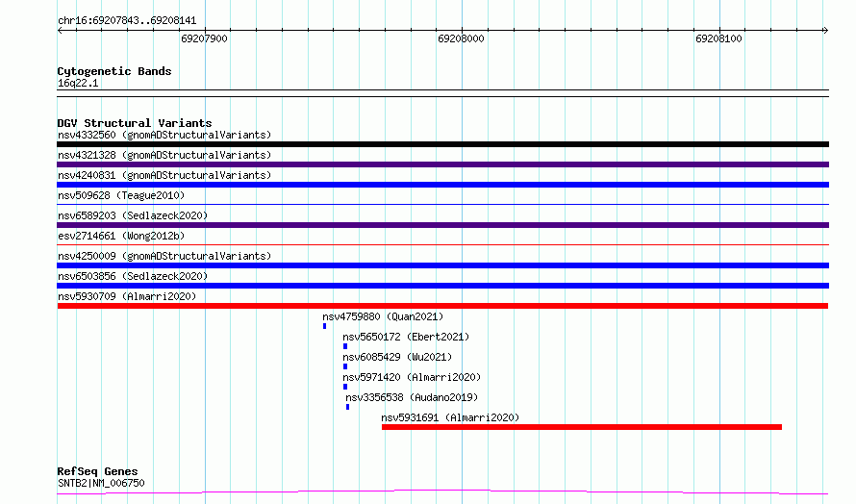Click the pink SNTB2 gene line

coord(442,492)
